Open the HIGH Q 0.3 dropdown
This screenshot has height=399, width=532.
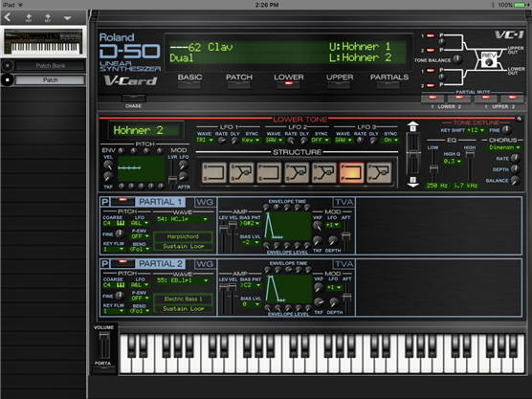tap(453, 162)
